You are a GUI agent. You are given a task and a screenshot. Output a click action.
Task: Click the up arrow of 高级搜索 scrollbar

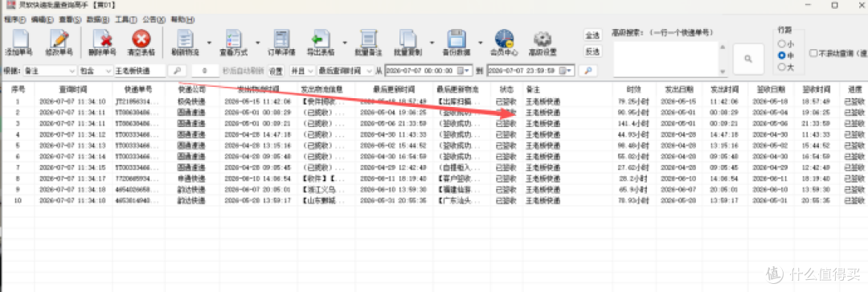point(723,47)
